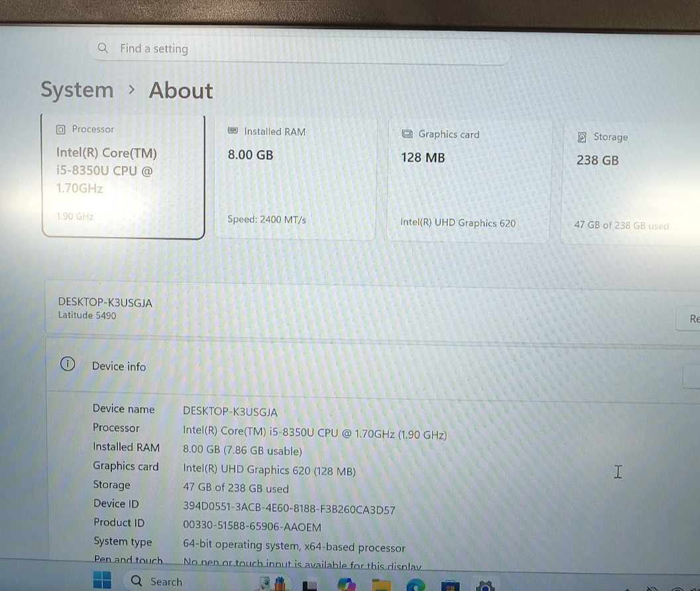This screenshot has height=591, width=700.
Task: Click the Graphics card icon
Action: click(x=407, y=133)
